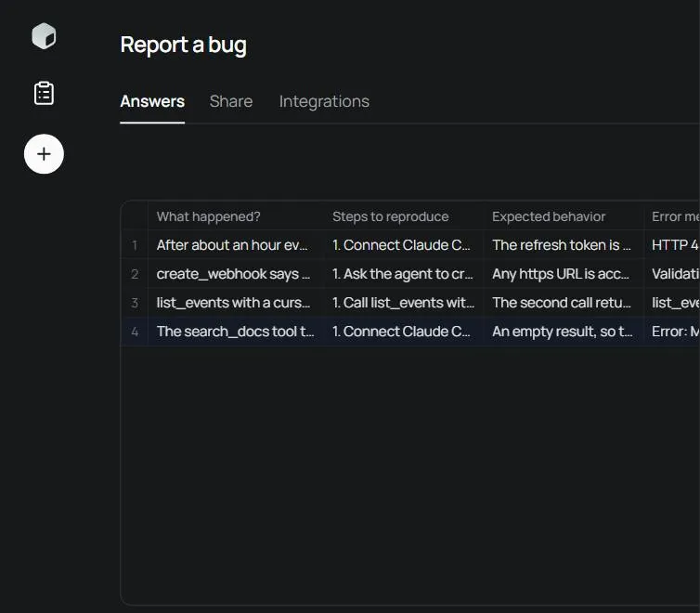Open row 4 'Connect Claude C...' steps cell
This screenshot has height=613, width=700.
(x=404, y=332)
